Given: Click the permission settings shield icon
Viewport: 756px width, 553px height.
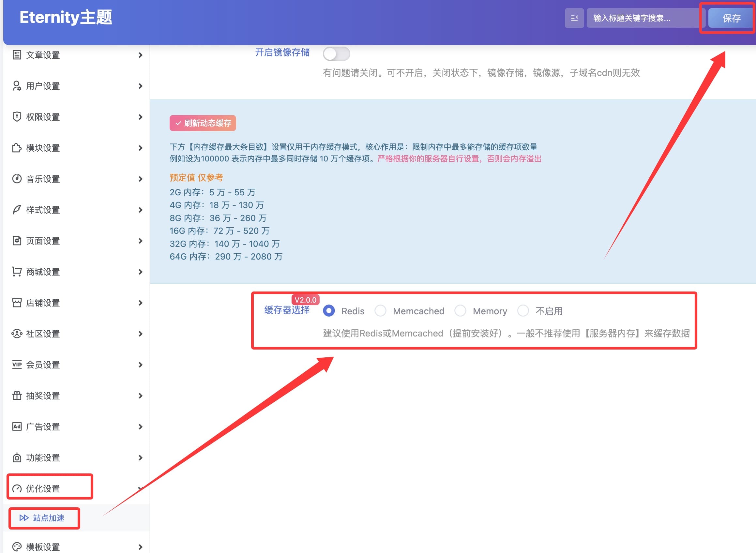Looking at the screenshot, I should [x=17, y=117].
